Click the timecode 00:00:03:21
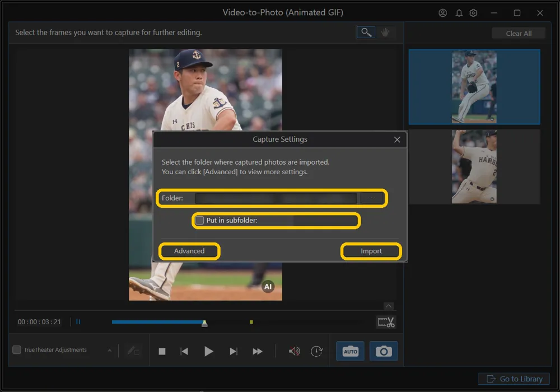This screenshot has width=560, height=392. pyautogui.click(x=39, y=321)
